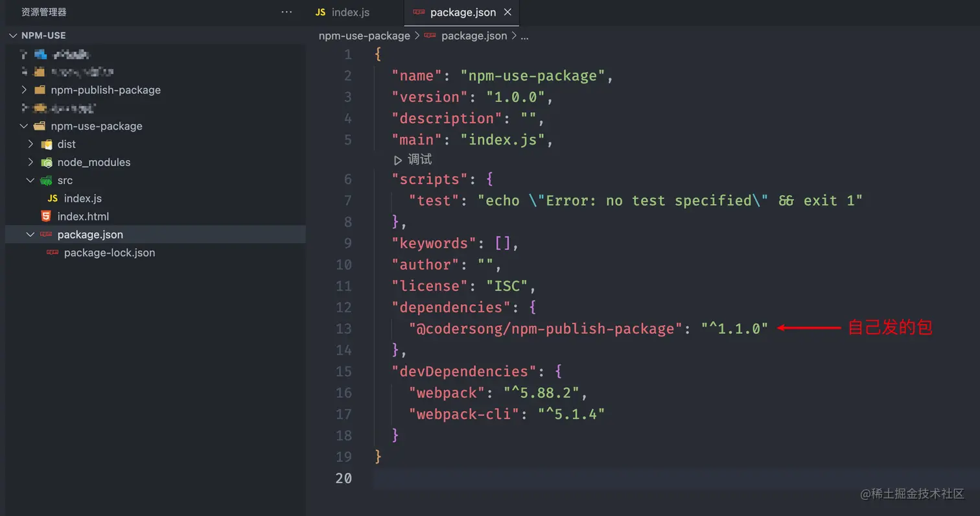The image size is (980, 516).
Task: Click line number 13 in gutter
Action: (x=344, y=329)
